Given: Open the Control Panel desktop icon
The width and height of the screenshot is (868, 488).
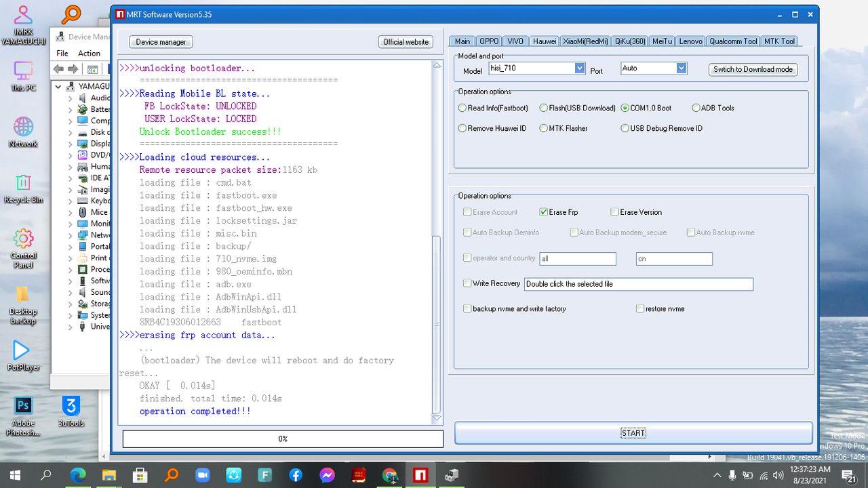Looking at the screenshot, I should click(x=23, y=248).
